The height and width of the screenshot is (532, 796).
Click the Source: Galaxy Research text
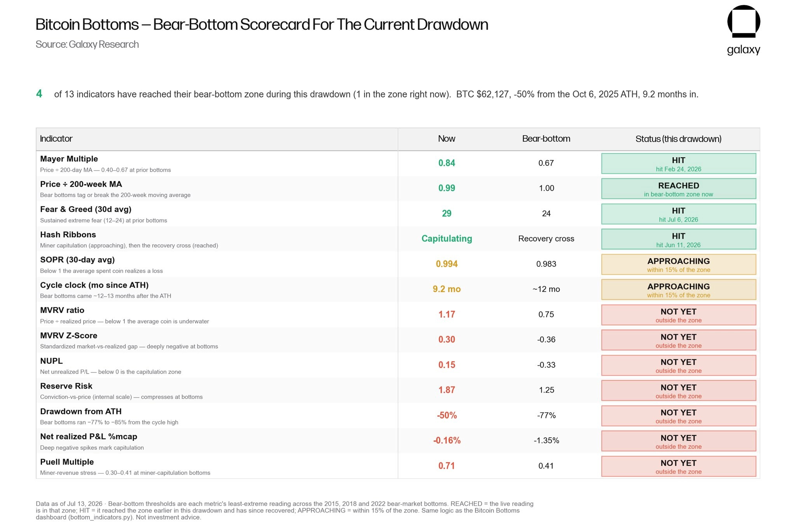coord(87,45)
